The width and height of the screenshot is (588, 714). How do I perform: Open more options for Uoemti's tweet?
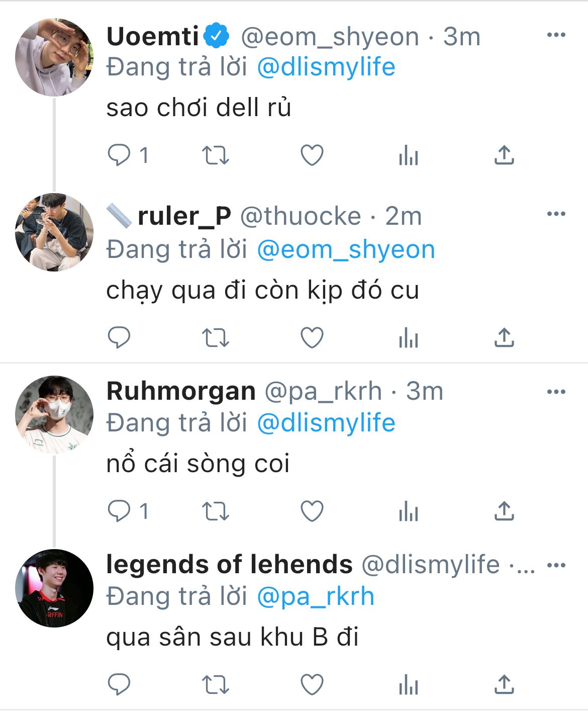[556, 35]
